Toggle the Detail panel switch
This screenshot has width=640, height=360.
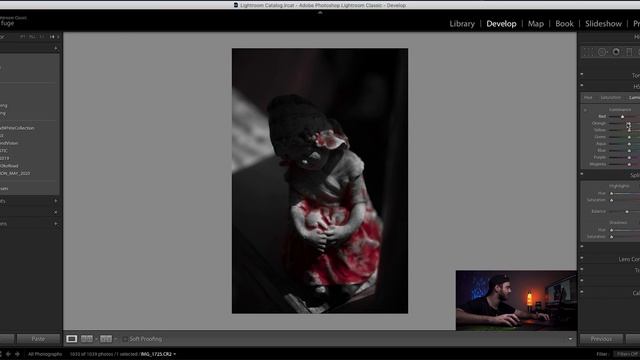pyautogui.click(x=582, y=247)
